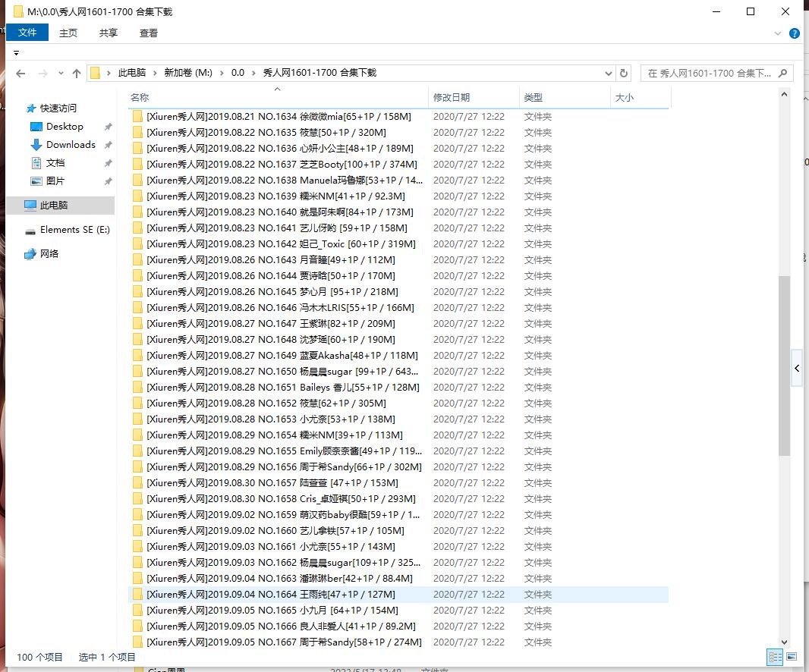Click the 此电脑 computer icon

(30, 206)
